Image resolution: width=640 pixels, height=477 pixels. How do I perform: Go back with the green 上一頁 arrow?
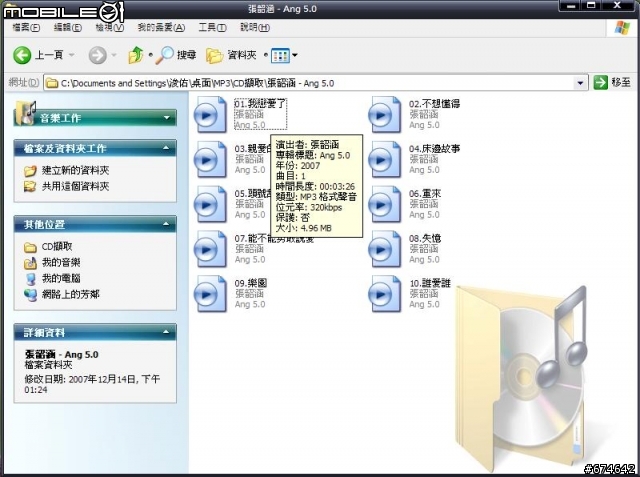(x=22, y=55)
